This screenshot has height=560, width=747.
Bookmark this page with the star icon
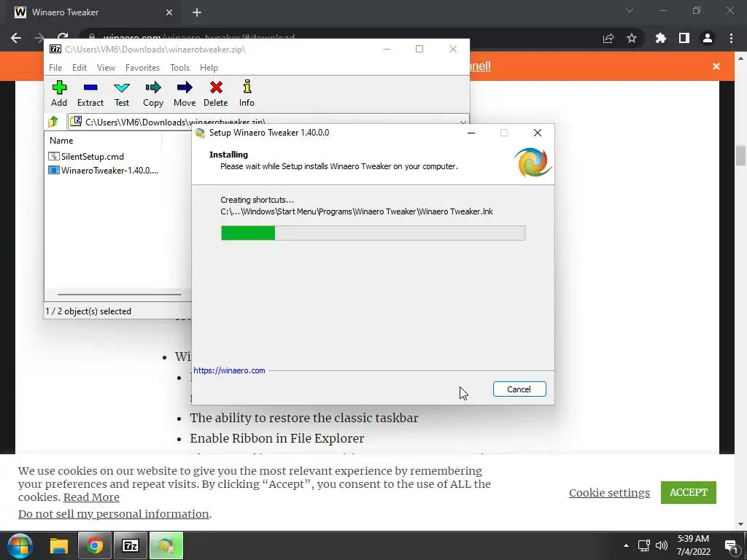pyautogui.click(x=632, y=38)
